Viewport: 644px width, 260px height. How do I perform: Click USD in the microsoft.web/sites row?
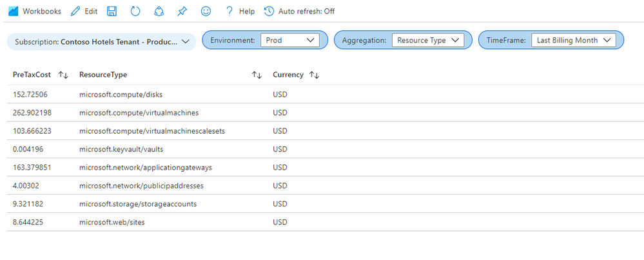pos(280,222)
